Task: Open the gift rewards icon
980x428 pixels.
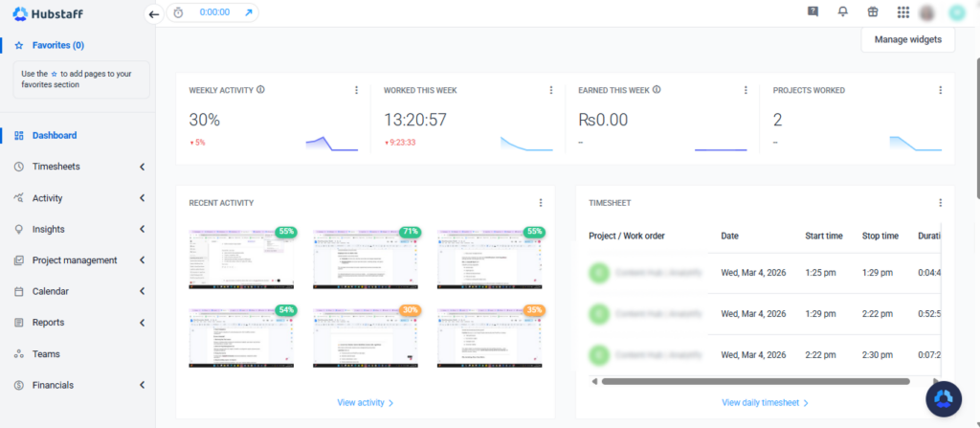Action: point(872,12)
